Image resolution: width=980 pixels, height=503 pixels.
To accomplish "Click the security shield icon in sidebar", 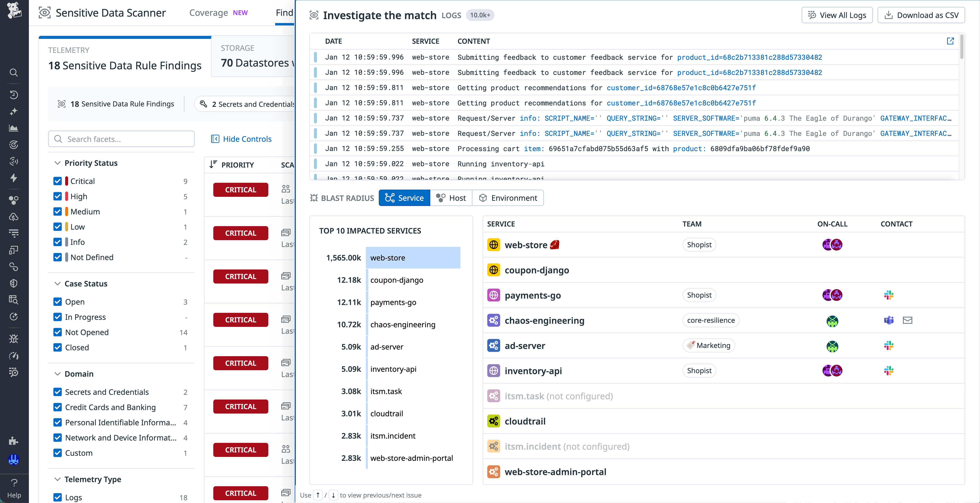I will [14, 283].
